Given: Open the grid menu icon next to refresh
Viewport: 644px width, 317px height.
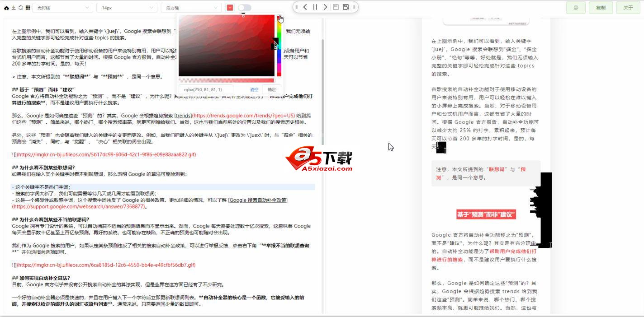Looking at the screenshot, I should tap(28, 8).
